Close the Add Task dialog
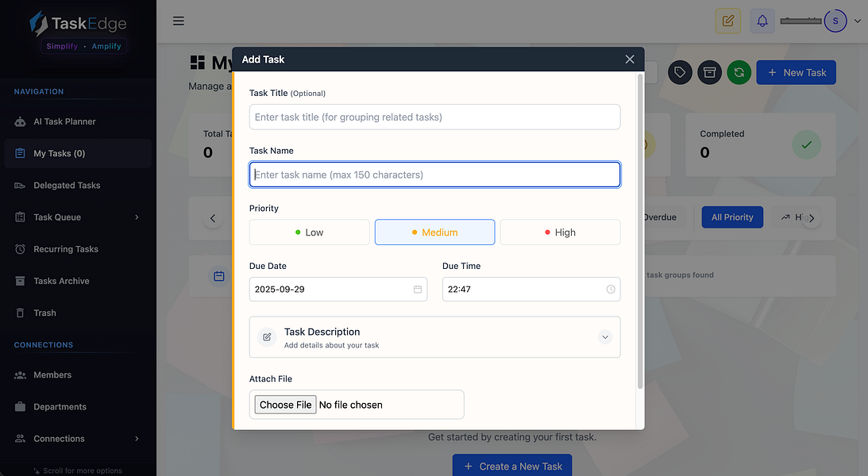Viewport: 868px width, 476px height. click(x=630, y=59)
